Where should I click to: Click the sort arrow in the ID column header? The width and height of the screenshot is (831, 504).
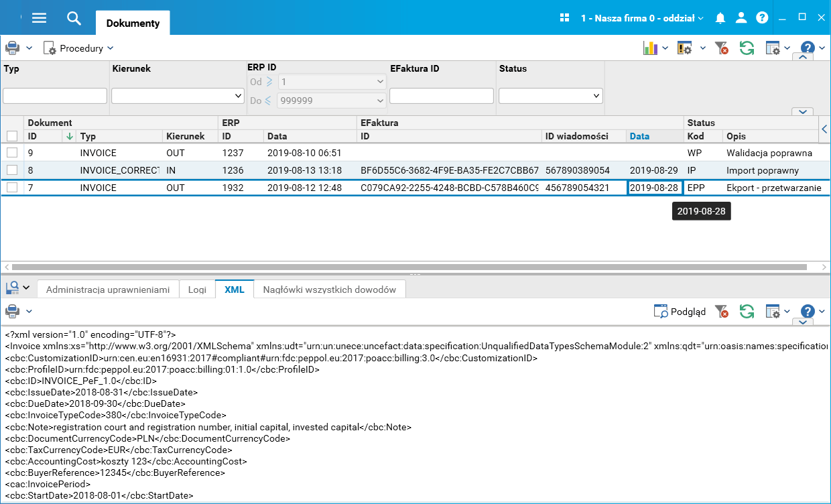pyautogui.click(x=69, y=136)
